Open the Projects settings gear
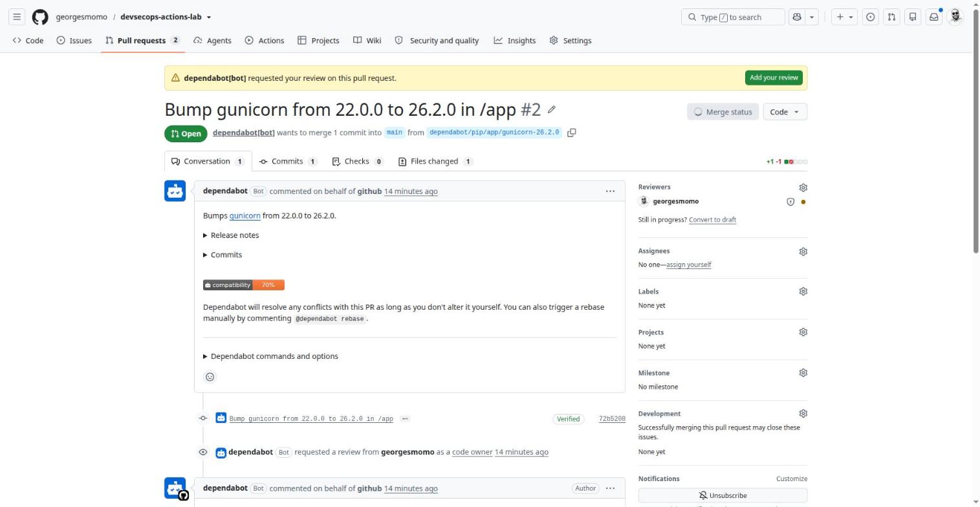 803,332
